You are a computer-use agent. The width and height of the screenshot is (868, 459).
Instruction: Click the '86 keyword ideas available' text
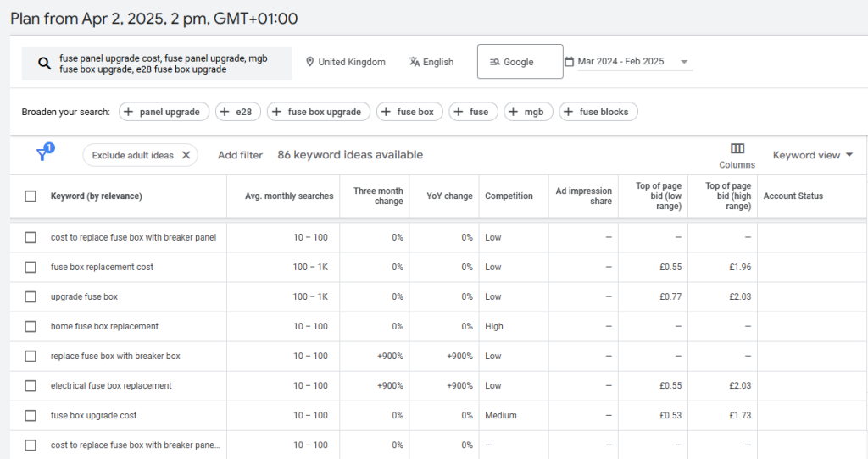(350, 155)
